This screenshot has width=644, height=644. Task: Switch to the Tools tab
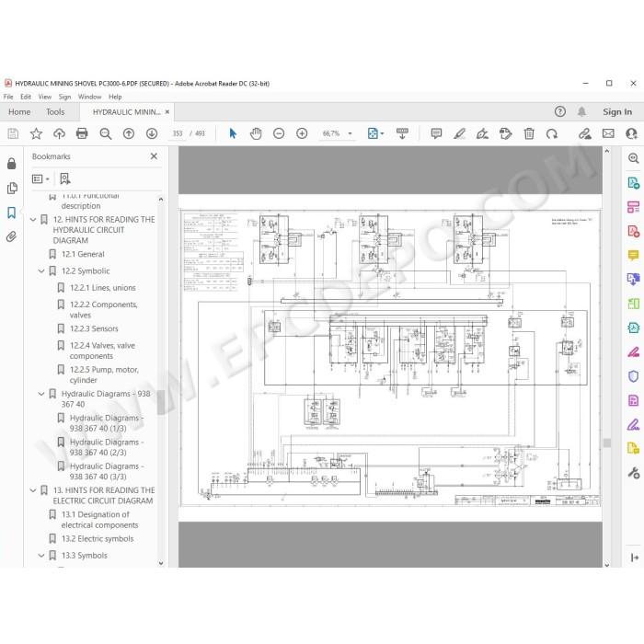[55, 111]
